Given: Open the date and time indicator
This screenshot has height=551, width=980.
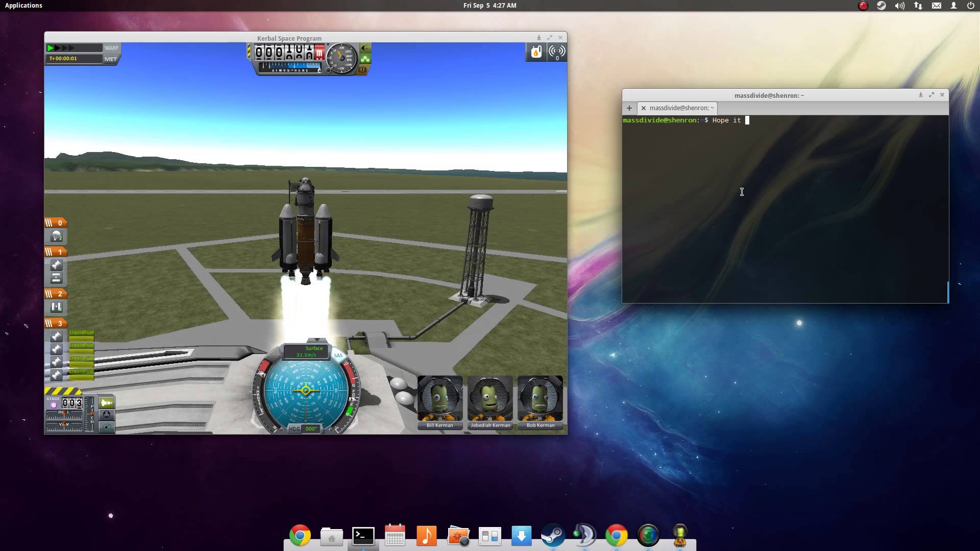Looking at the screenshot, I should [489, 5].
